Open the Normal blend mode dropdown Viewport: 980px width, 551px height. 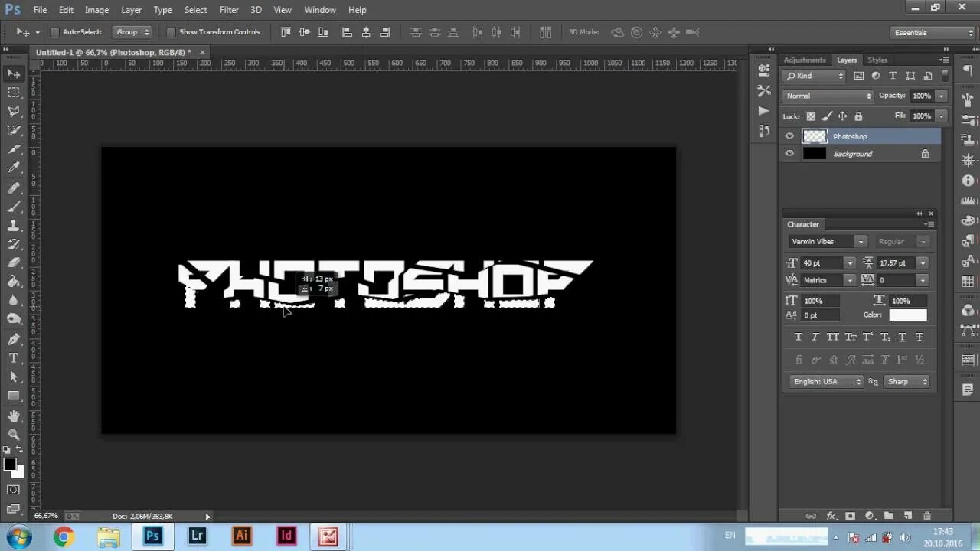[828, 96]
